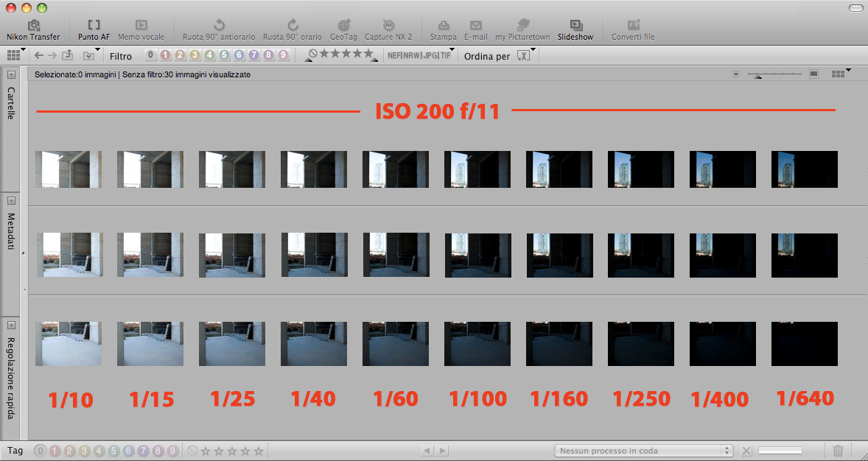
Task: Filter by red label 1
Action: pos(164,55)
